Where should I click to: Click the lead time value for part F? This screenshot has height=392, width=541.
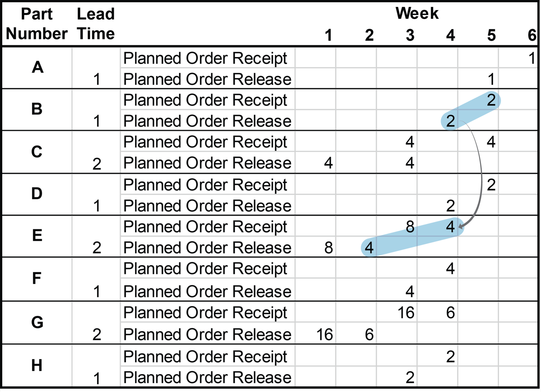tap(97, 292)
